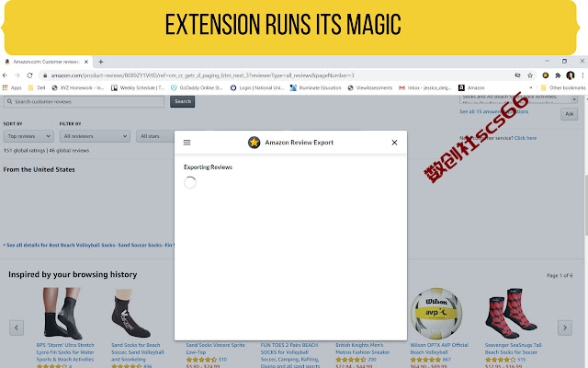Image resolution: width=588 pixels, height=368 pixels.
Task: Open the Chrome three-dot menu
Action: 582,75
